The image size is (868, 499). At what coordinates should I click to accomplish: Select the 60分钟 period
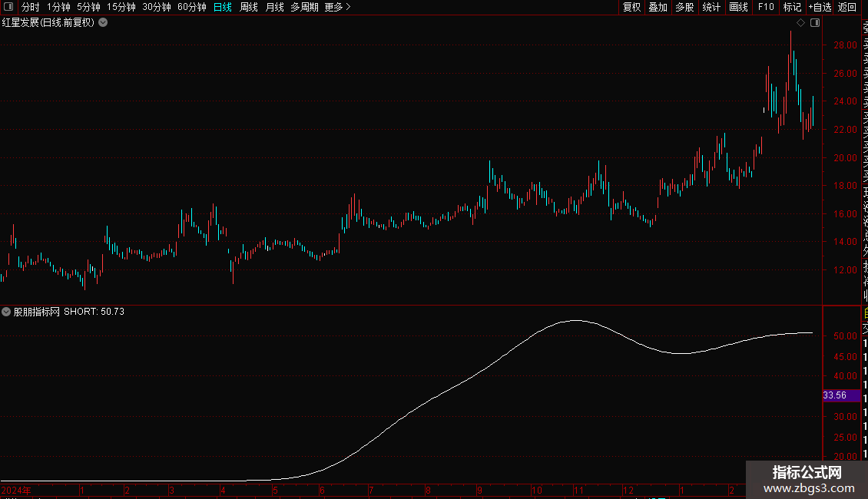192,7
